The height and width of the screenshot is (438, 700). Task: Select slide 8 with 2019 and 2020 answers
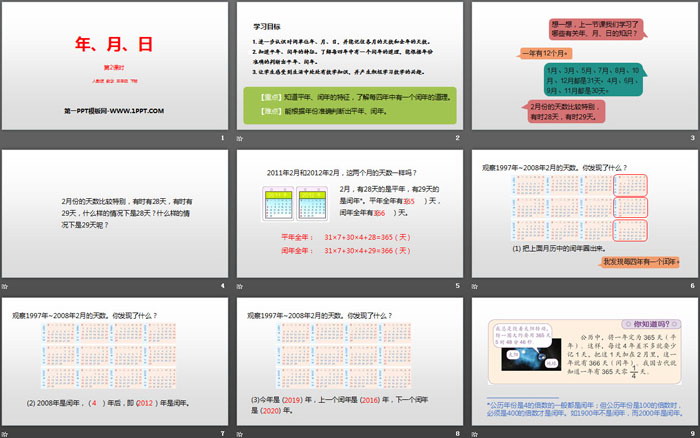click(x=350, y=362)
